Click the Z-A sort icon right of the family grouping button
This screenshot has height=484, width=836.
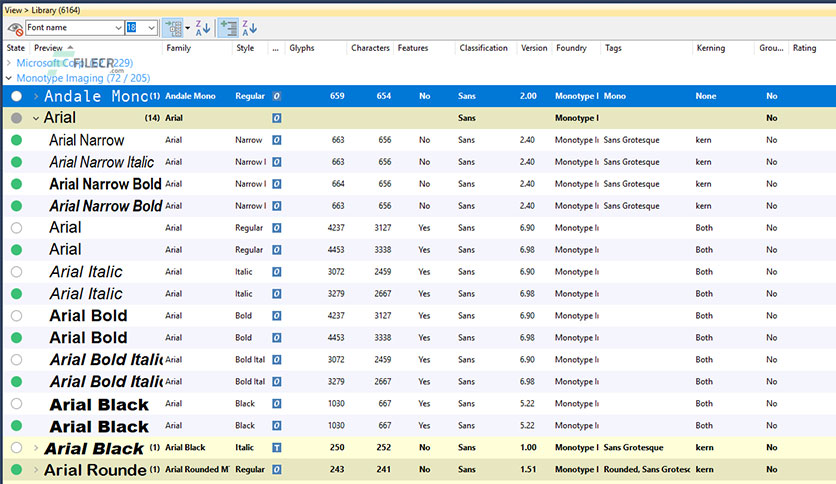(x=250, y=28)
